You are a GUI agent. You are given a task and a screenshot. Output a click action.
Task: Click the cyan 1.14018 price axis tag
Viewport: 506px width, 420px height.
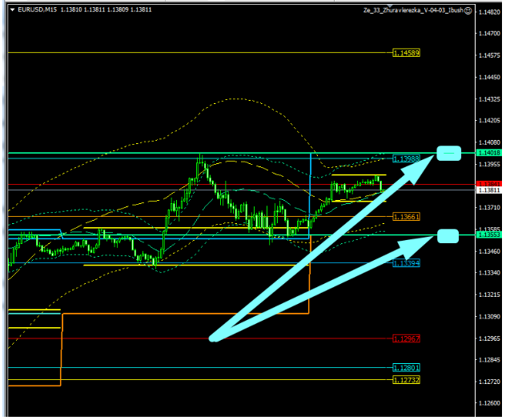[x=488, y=153]
